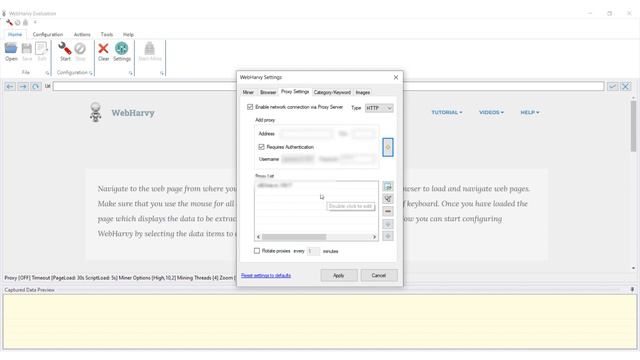The image size is (640, 360).
Task: Switch to the Browser settings tab
Action: tap(268, 92)
